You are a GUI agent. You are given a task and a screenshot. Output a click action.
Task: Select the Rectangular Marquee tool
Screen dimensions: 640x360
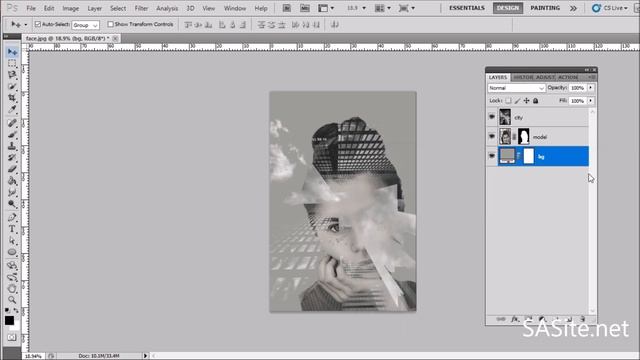(12, 64)
